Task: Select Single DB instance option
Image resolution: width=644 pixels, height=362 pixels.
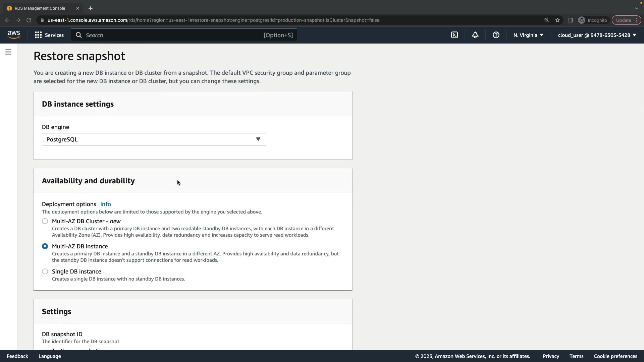Action: click(45, 271)
